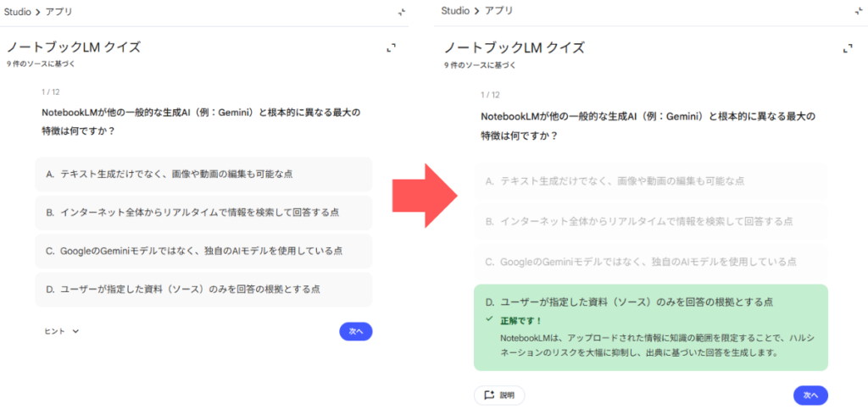The height and width of the screenshot is (415, 868).
Task: Expand the ヒント dropdown
Action: (x=61, y=332)
